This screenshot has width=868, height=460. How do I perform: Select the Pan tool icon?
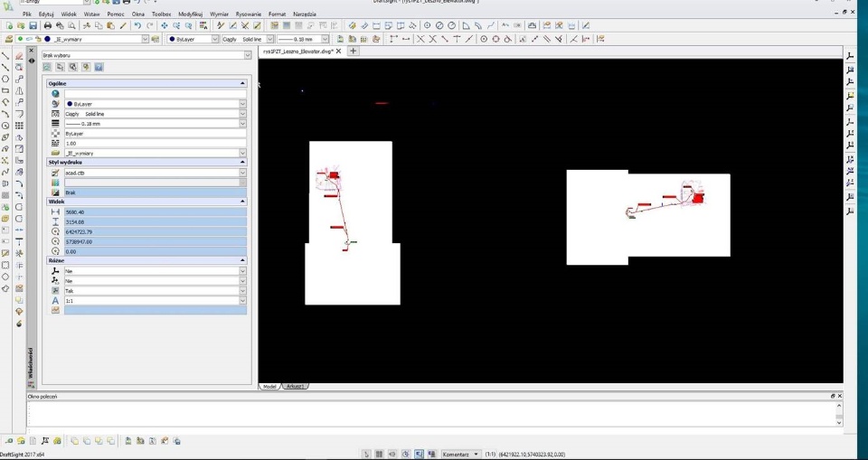pyautogui.click(x=165, y=25)
